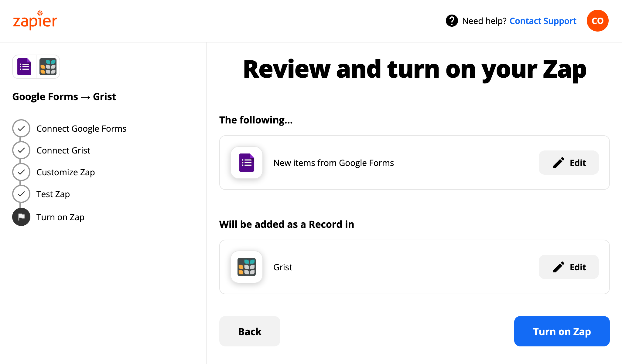The height and width of the screenshot is (364, 622).
Task: Click the Back button
Action: coord(250,331)
